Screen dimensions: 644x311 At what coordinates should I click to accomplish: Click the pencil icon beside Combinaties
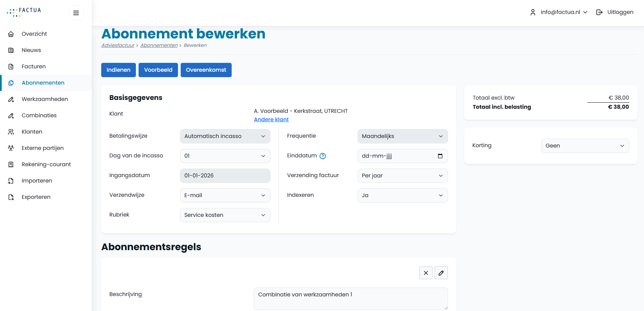(11, 116)
